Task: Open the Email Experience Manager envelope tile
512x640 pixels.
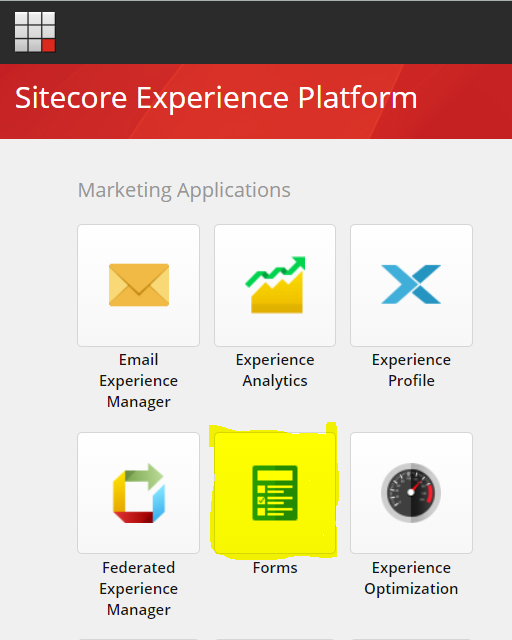Action: [x=138, y=285]
